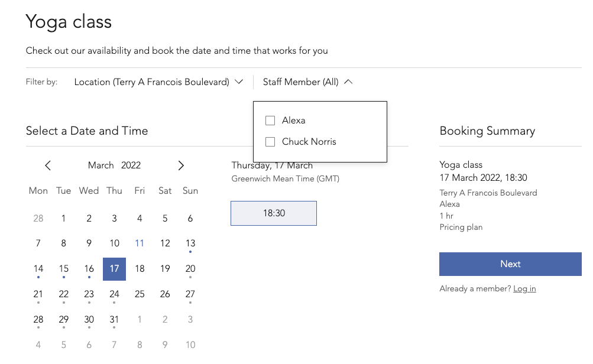Select March 22 on the calendar
The image size is (593, 364).
(63, 294)
